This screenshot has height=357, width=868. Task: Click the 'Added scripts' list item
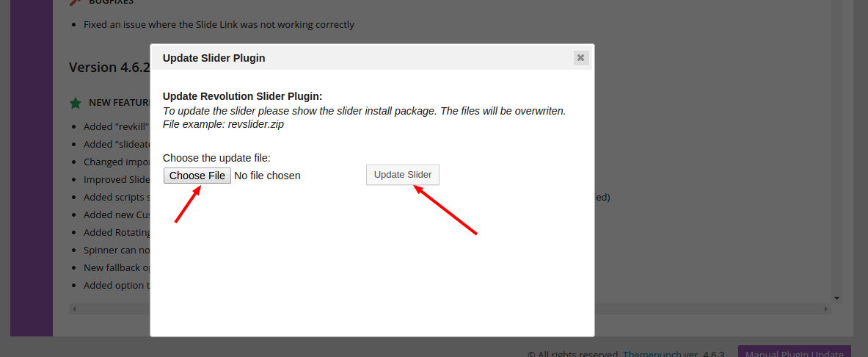tap(117, 198)
